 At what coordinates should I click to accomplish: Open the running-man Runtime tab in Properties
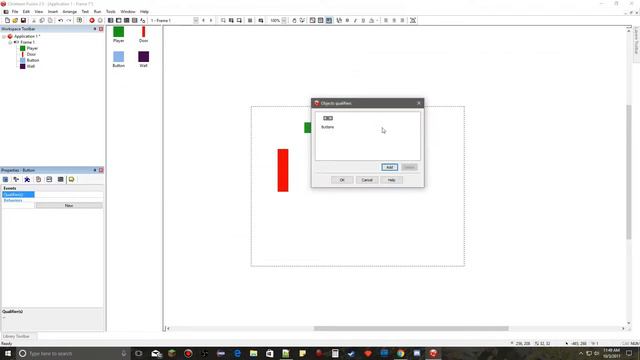[27, 180]
